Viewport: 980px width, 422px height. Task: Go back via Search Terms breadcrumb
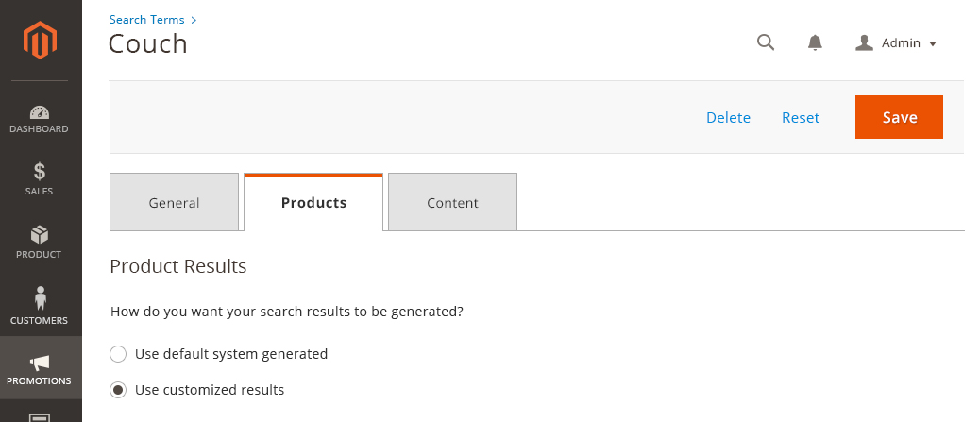147,20
